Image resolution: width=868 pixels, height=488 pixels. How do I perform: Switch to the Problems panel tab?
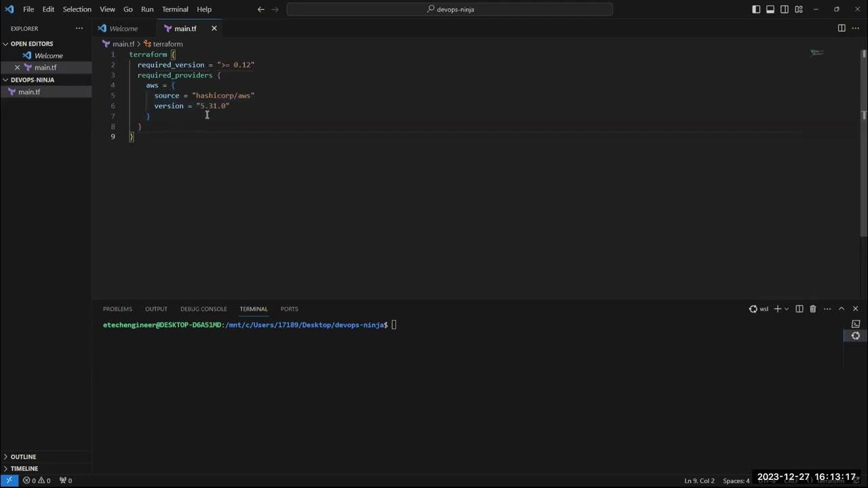(x=117, y=309)
